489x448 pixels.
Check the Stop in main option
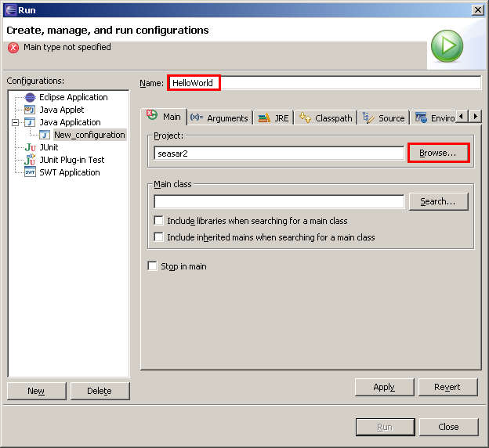(153, 266)
